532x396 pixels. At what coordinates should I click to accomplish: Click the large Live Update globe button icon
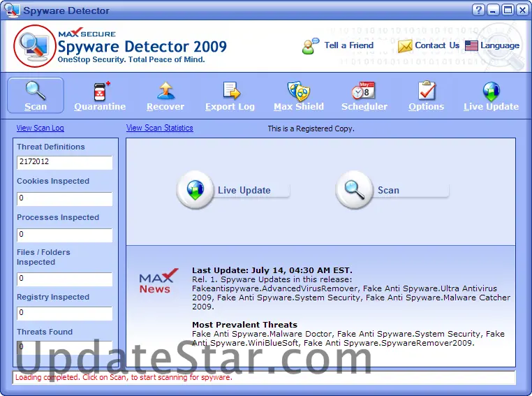(195, 190)
